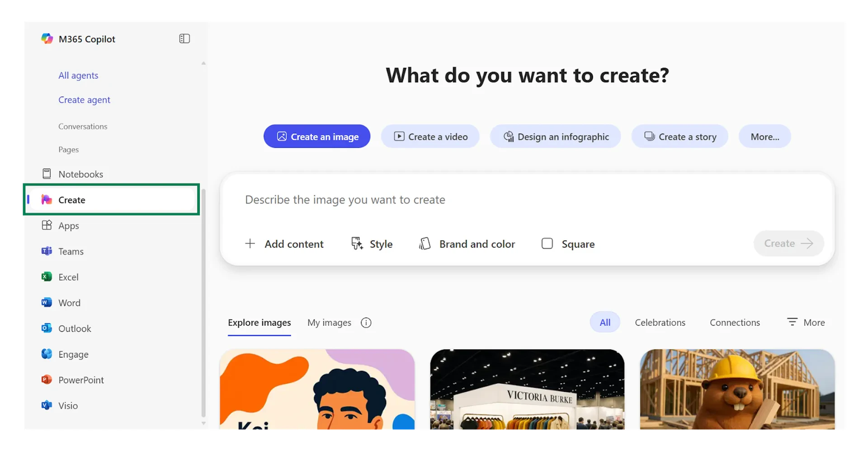Select Create an image
The image size is (868, 451).
coord(316,136)
